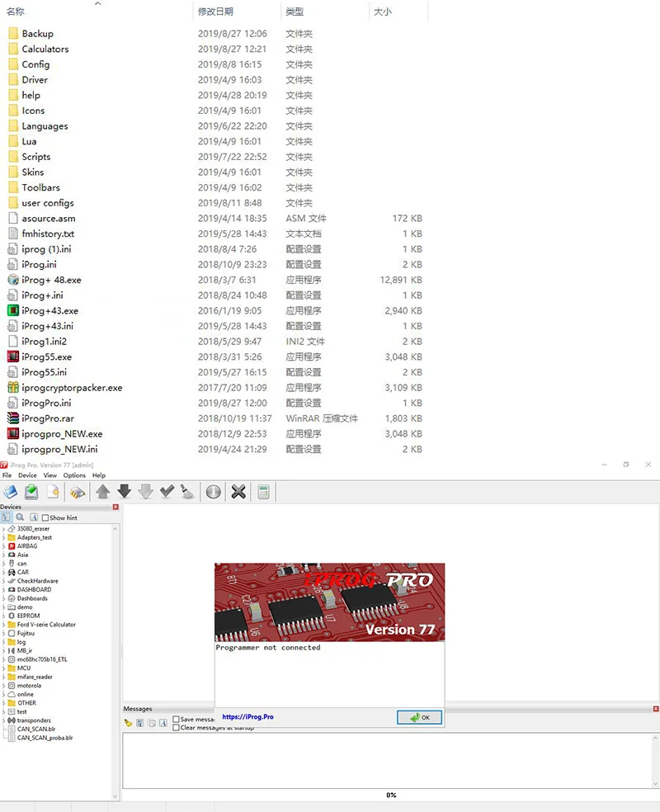Click the letter A font icon in Messages toolbar
Viewport: 660px width, 812px height.
pyautogui.click(x=163, y=723)
